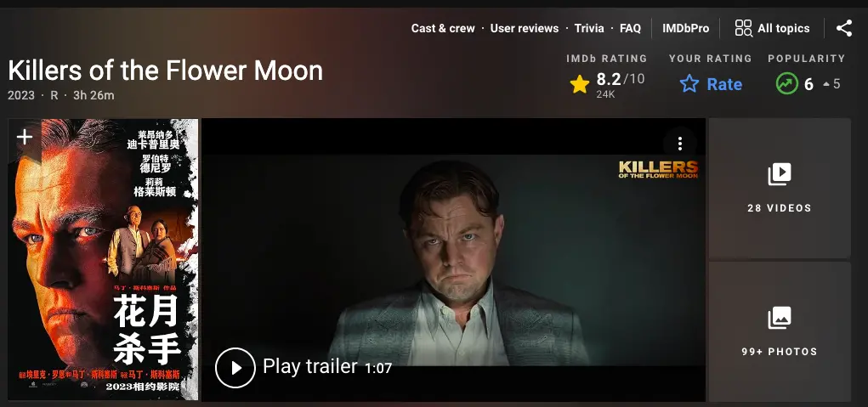Image resolution: width=868 pixels, height=407 pixels.
Task: Open the All topics grid icon
Action: [x=743, y=28]
